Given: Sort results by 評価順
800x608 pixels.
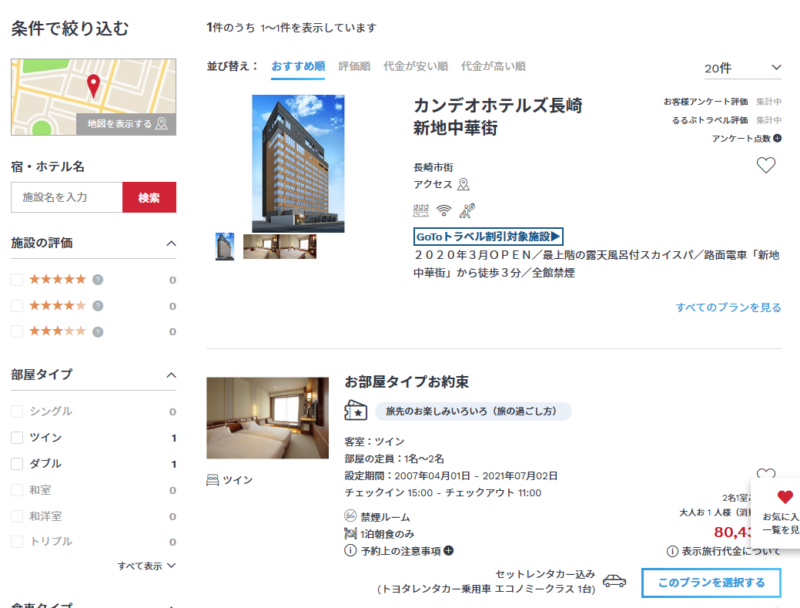Looking at the screenshot, I should pos(354,66).
